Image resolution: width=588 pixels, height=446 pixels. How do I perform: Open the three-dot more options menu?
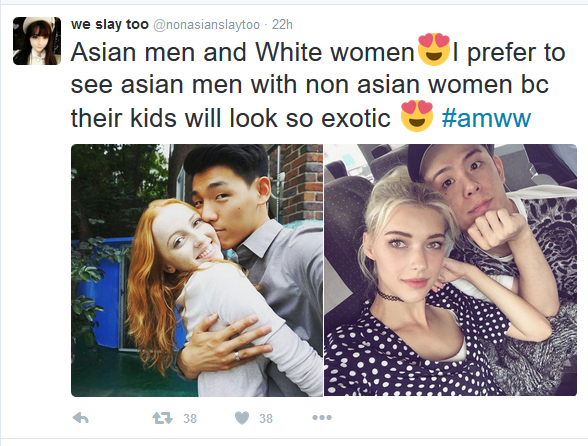(322, 417)
